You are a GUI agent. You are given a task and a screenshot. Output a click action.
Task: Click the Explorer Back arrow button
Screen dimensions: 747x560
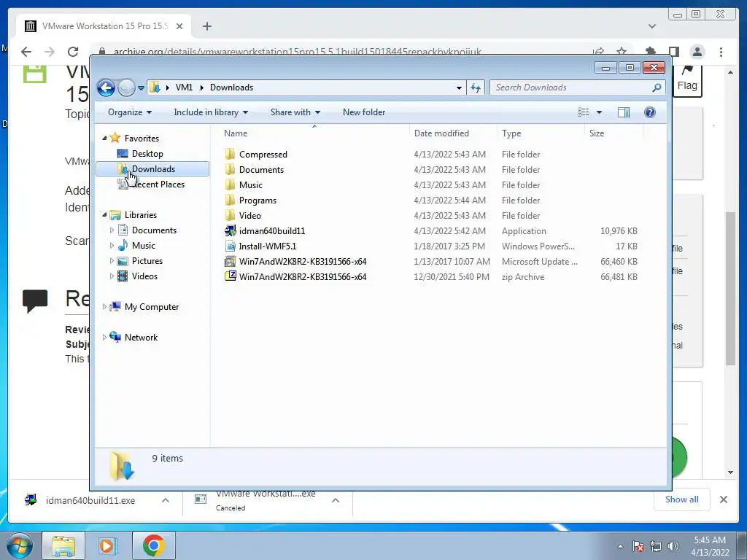(x=106, y=87)
